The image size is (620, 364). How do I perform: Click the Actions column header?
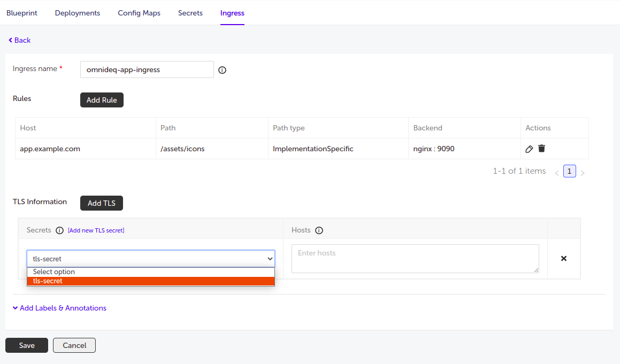point(555,128)
